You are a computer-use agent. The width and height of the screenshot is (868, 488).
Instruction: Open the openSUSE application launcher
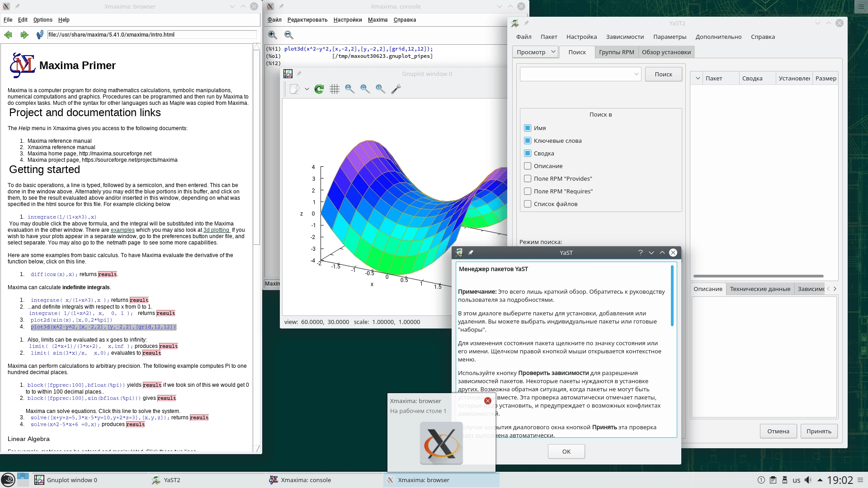(x=8, y=480)
